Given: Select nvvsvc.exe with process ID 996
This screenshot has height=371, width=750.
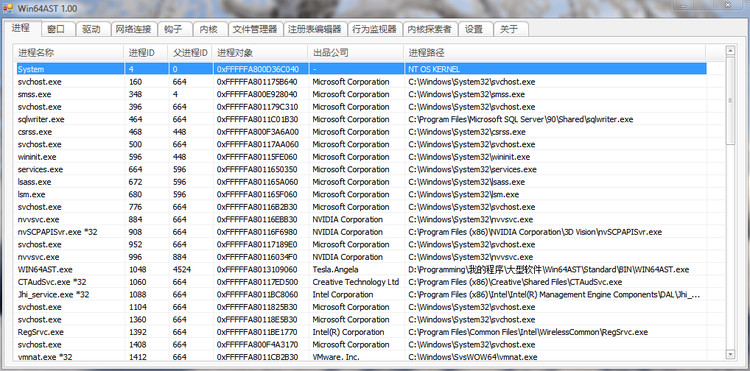Looking at the screenshot, I should pyautogui.click(x=361, y=257).
